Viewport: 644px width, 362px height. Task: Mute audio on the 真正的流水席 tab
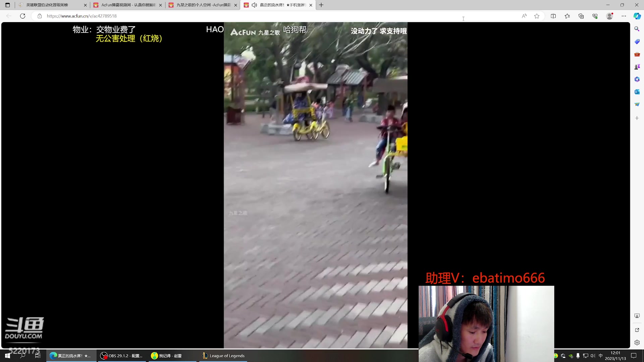[x=254, y=5]
